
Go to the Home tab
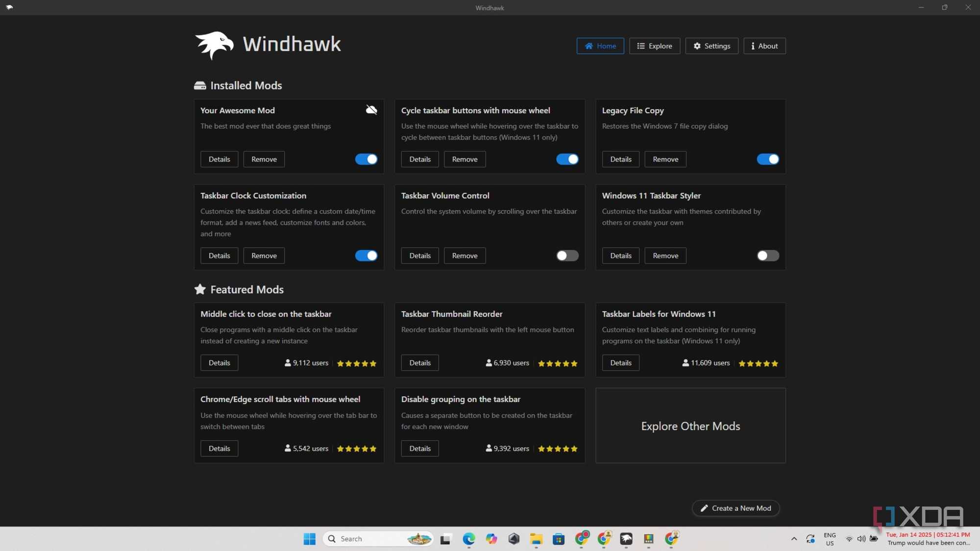[600, 46]
